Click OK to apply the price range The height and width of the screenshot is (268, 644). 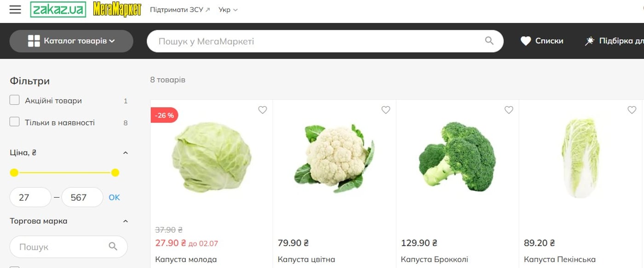tap(114, 198)
